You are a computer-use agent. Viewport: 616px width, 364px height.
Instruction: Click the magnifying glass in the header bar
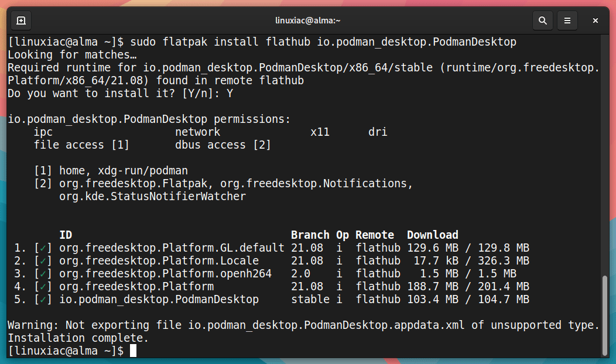click(542, 20)
